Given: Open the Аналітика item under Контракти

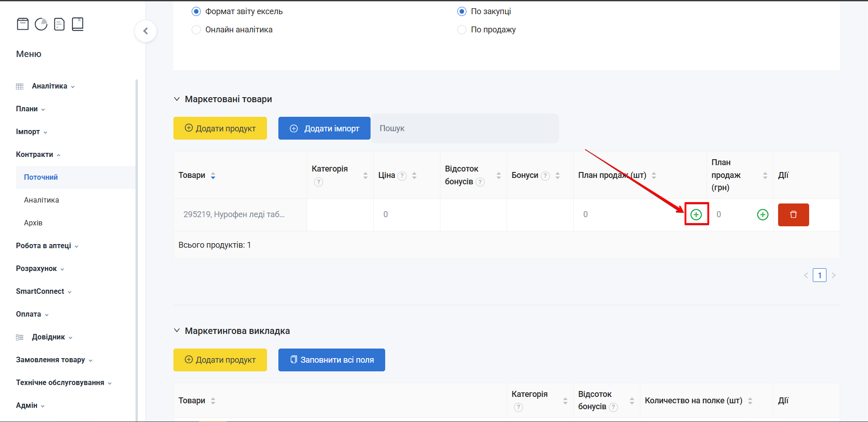Looking at the screenshot, I should 42,200.
